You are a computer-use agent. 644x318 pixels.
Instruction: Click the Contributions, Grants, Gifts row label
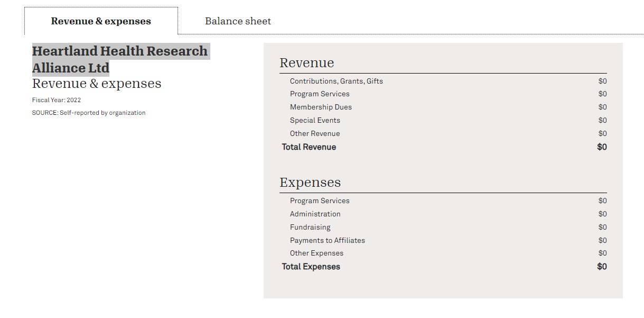(x=337, y=81)
